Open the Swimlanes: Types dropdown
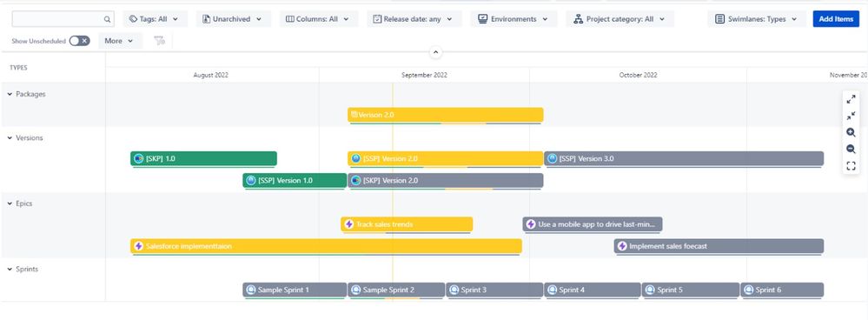868x320 pixels. 757,19
